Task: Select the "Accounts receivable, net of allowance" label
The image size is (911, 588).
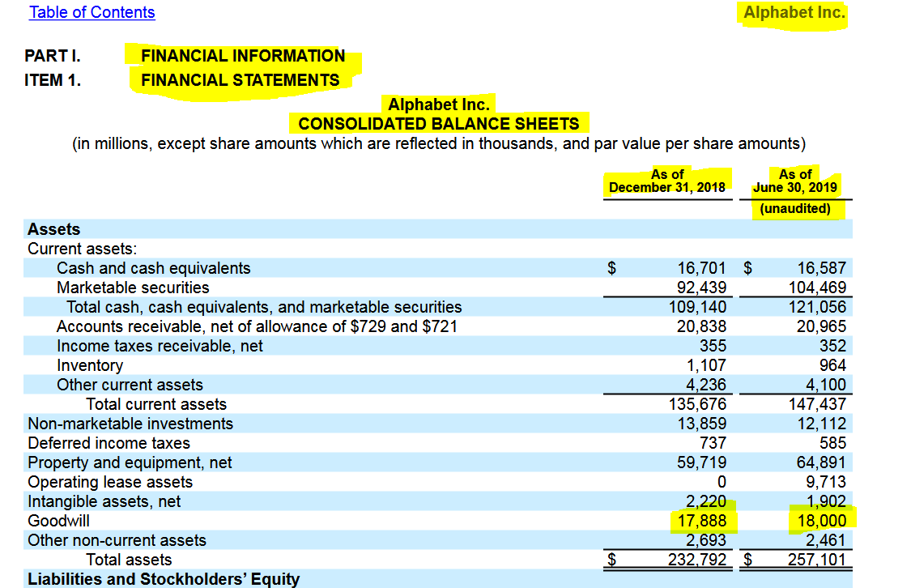Action: pyautogui.click(x=257, y=326)
